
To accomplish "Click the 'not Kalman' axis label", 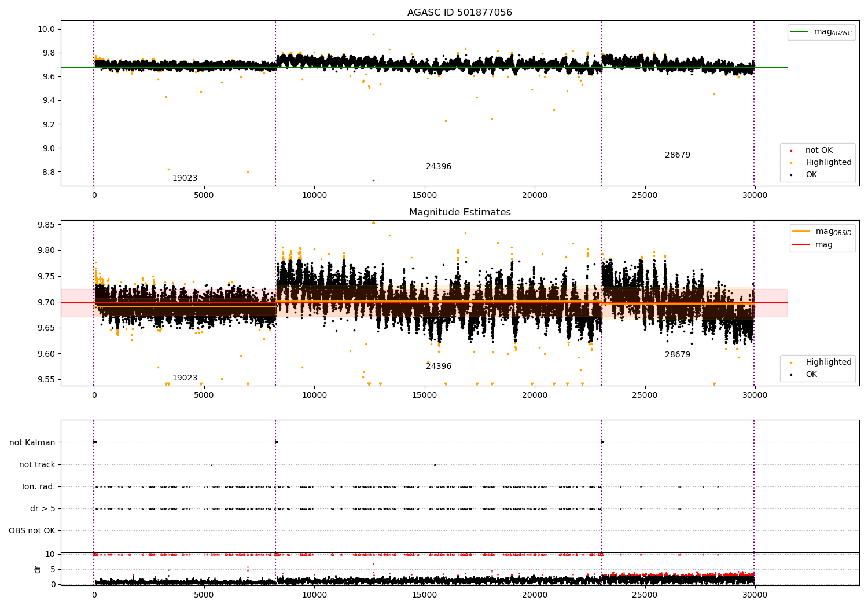I will [32, 443].
